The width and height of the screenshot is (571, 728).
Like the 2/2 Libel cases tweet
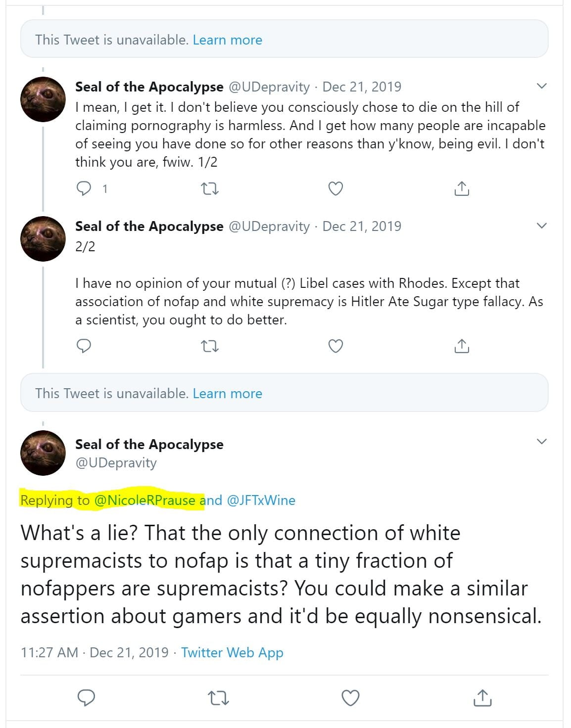point(335,346)
